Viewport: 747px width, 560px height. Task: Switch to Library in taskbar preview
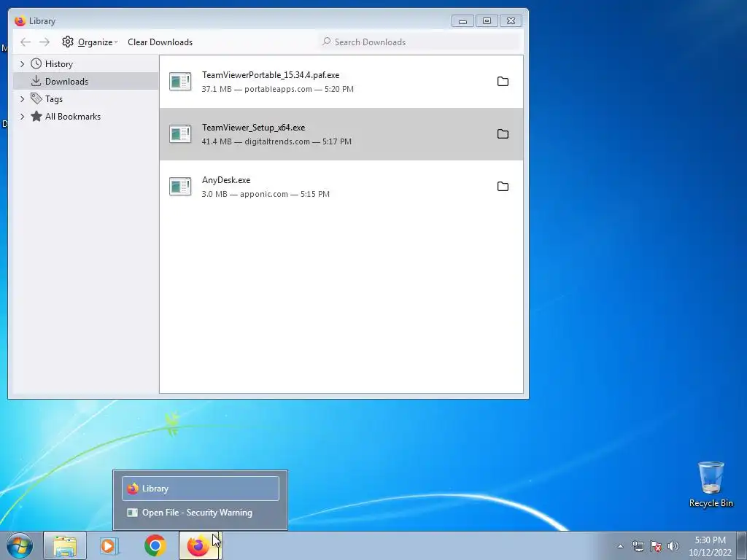(x=200, y=489)
